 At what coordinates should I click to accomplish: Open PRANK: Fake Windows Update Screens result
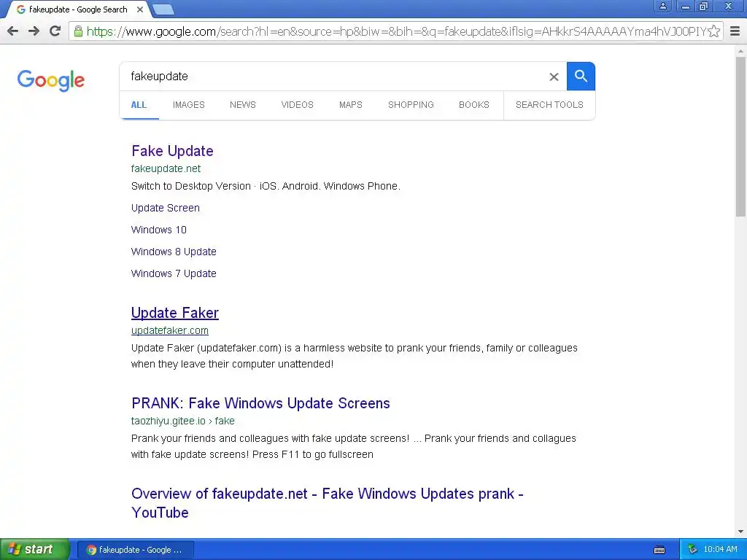point(260,403)
